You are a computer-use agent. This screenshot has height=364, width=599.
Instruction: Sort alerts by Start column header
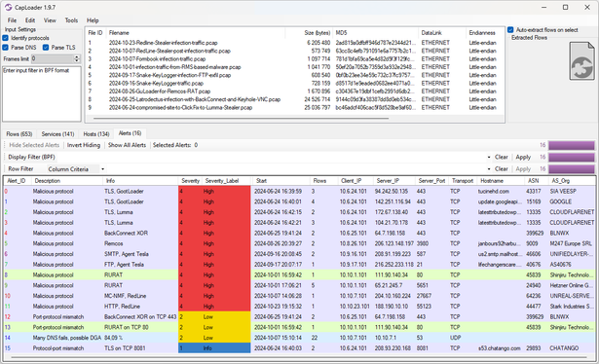click(281, 181)
